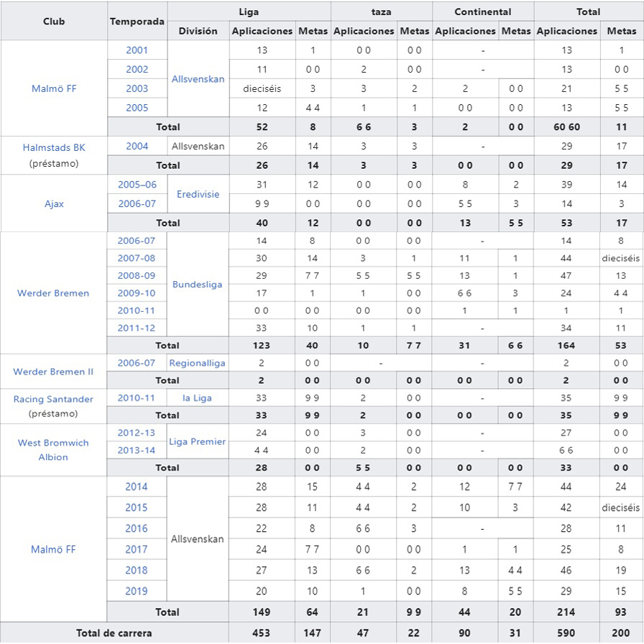Screen dimensions: 644x644
Task: Click the Liga Premier link
Action: tap(198, 441)
